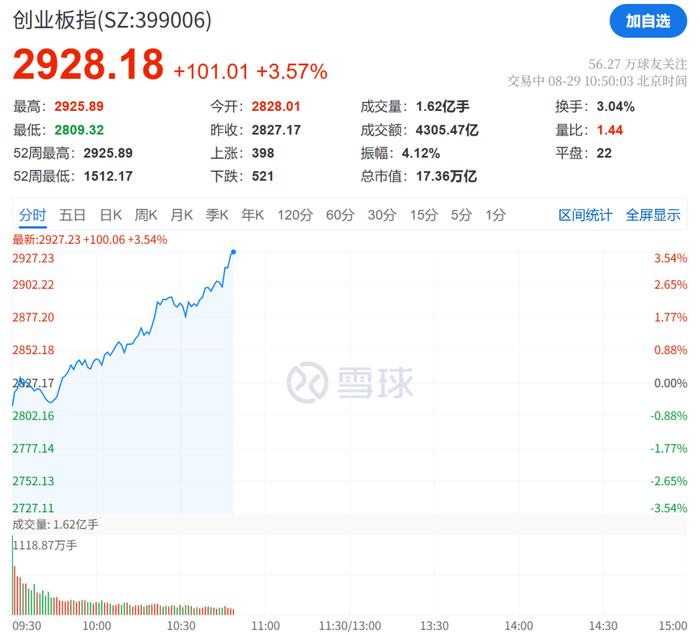Select the 年K yearly chart tab
This screenshot has height=635, width=700.
(x=252, y=215)
